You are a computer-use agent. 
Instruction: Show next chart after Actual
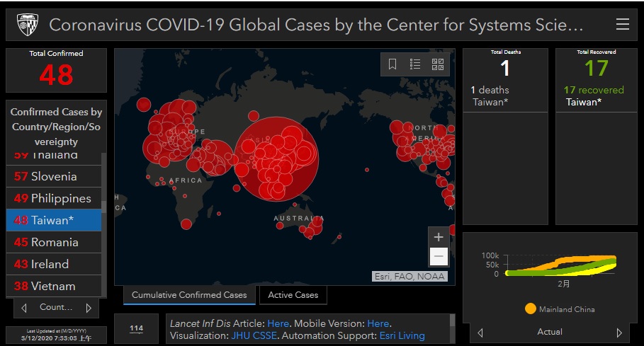[619, 333]
